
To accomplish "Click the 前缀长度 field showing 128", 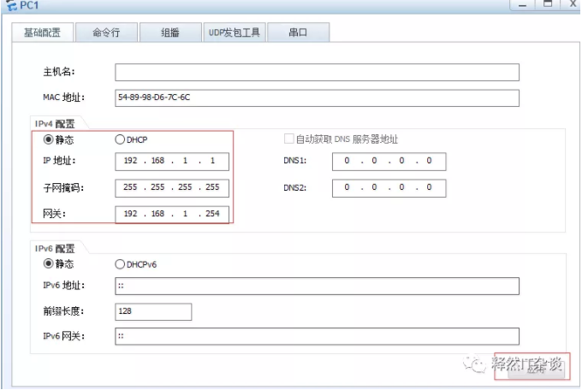I will [x=153, y=311].
